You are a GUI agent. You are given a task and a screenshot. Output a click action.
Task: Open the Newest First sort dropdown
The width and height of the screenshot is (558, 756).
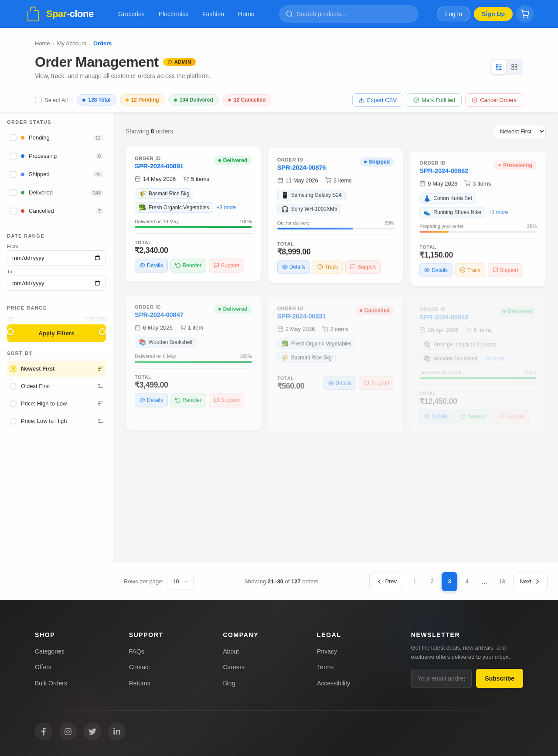(519, 131)
